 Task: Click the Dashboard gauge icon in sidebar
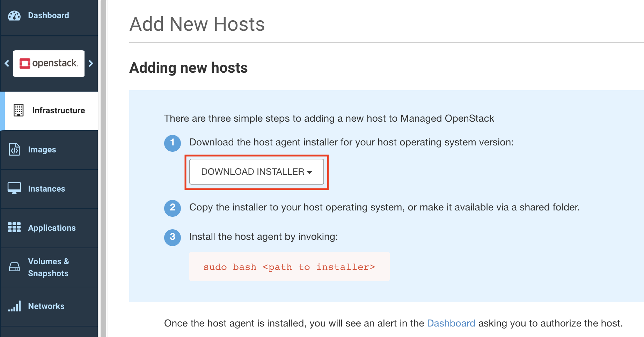click(x=14, y=16)
